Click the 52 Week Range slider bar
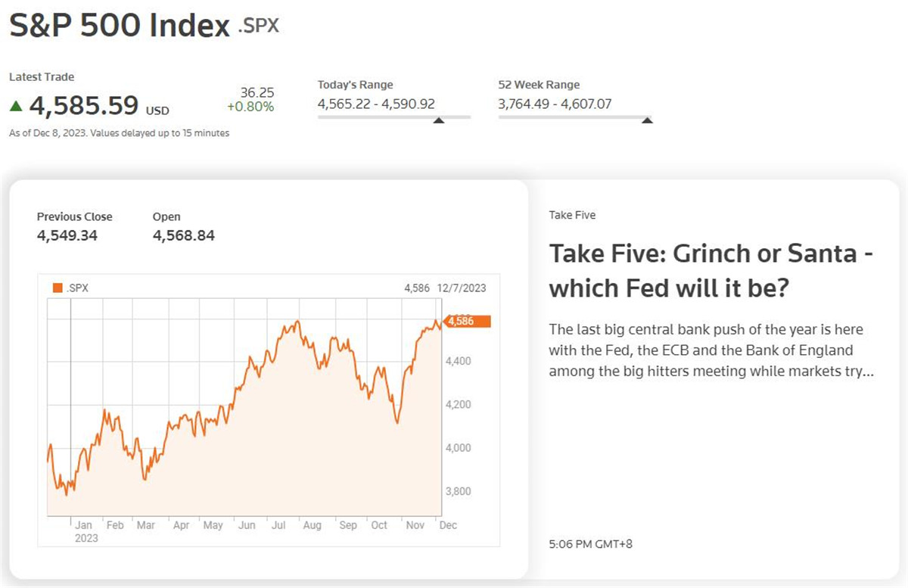 (574, 117)
